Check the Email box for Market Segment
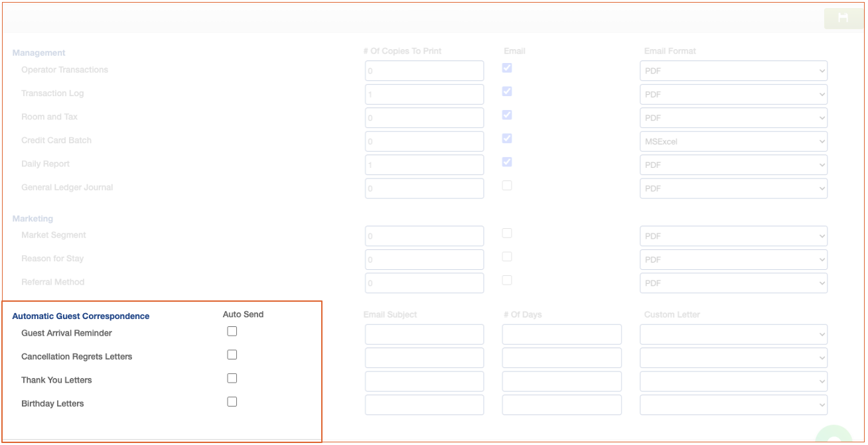This screenshot has height=445, width=868. pyautogui.click(x=507, y=233)
